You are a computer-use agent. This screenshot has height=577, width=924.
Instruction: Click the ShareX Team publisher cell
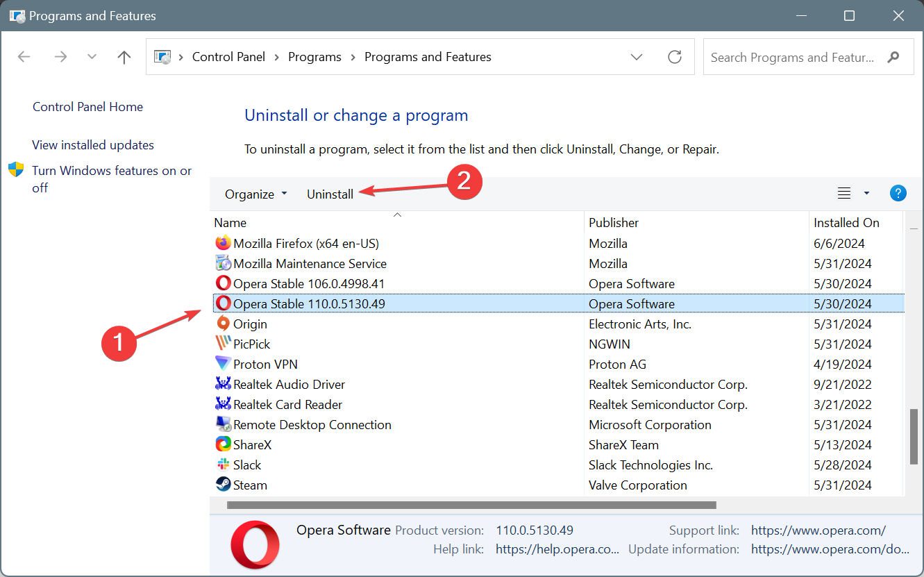(624, 444)
